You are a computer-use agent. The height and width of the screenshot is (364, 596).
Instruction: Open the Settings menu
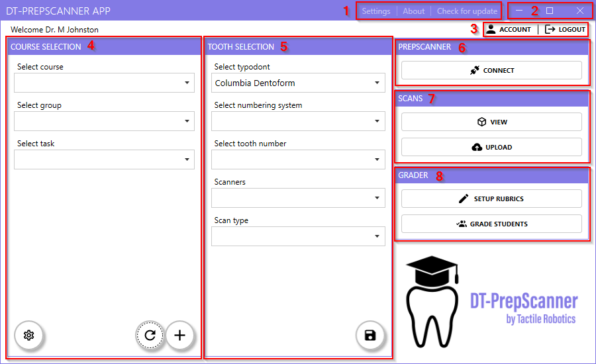point(376,11)
